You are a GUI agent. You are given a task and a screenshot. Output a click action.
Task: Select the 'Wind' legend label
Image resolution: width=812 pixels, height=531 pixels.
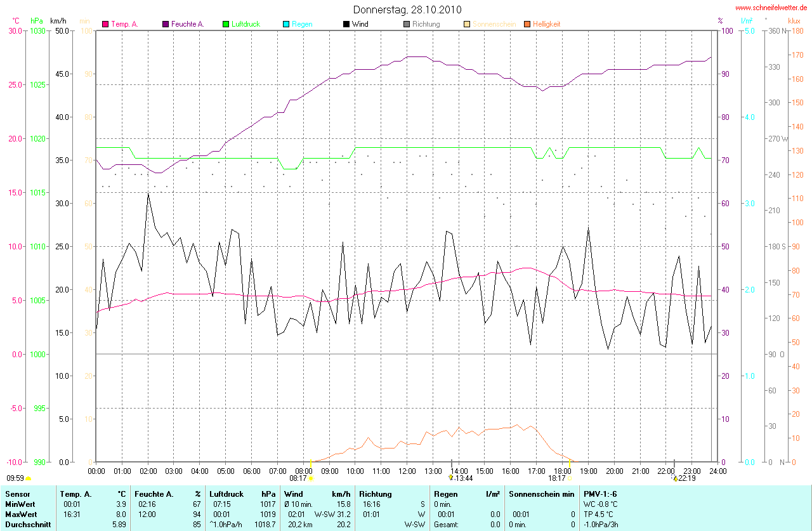[x=360, y=24]
